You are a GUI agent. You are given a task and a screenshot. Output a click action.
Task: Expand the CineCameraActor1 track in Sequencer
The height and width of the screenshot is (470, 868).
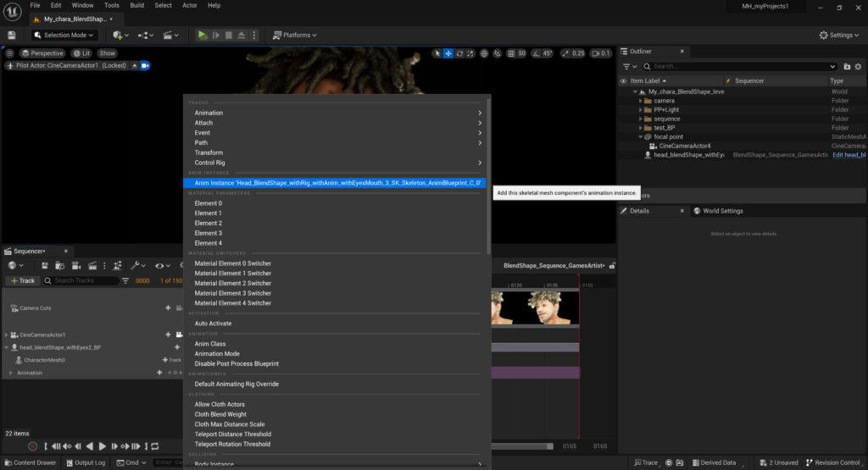point(6,335)
